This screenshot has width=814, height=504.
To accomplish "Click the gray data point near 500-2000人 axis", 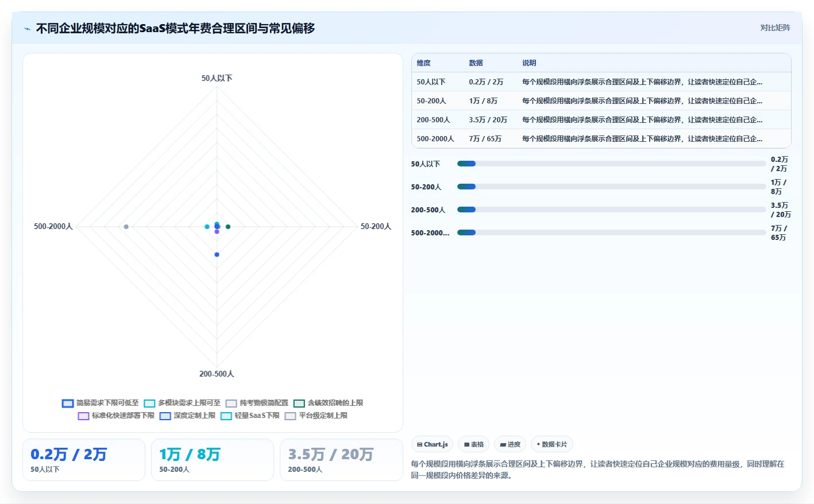I will (x=126, y=227).
